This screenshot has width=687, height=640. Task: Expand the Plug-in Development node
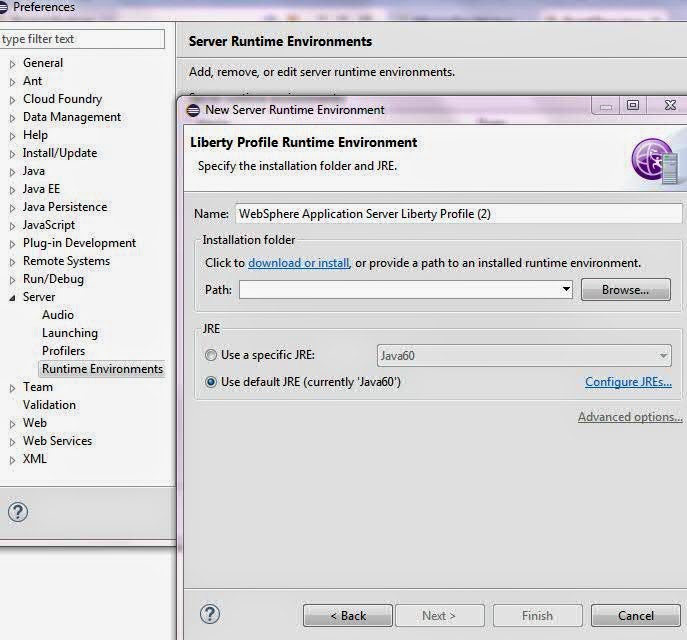click(12, 244)
